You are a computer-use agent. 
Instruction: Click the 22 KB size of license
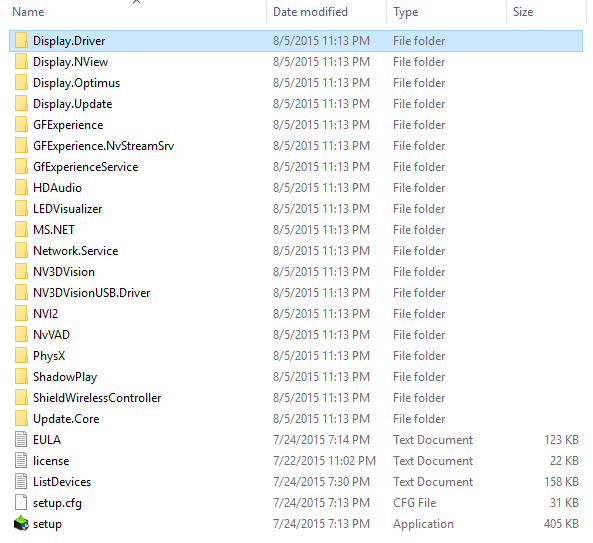(x=564, y=461)
